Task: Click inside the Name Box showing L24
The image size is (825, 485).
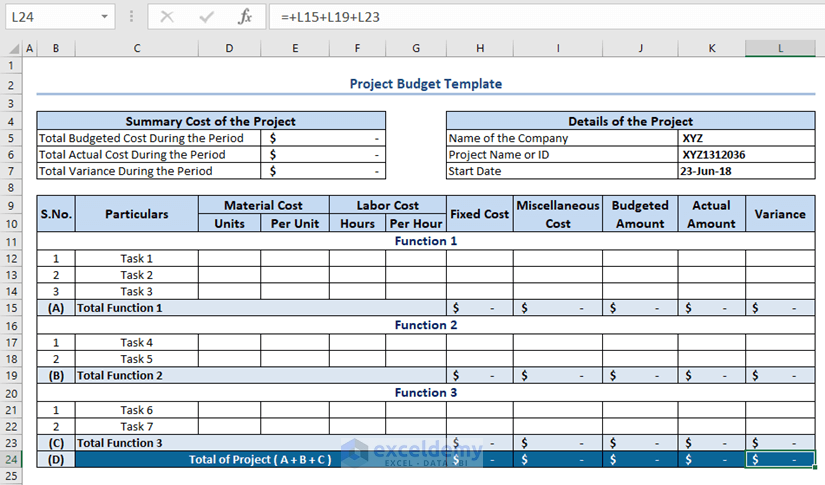Action: click(x=53, y=17)
